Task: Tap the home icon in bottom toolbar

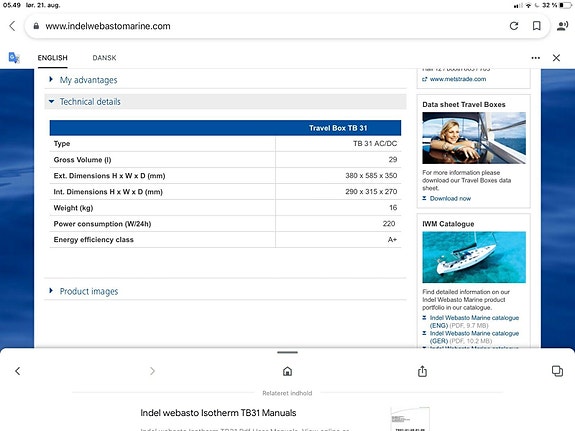Action: (288, 371)
